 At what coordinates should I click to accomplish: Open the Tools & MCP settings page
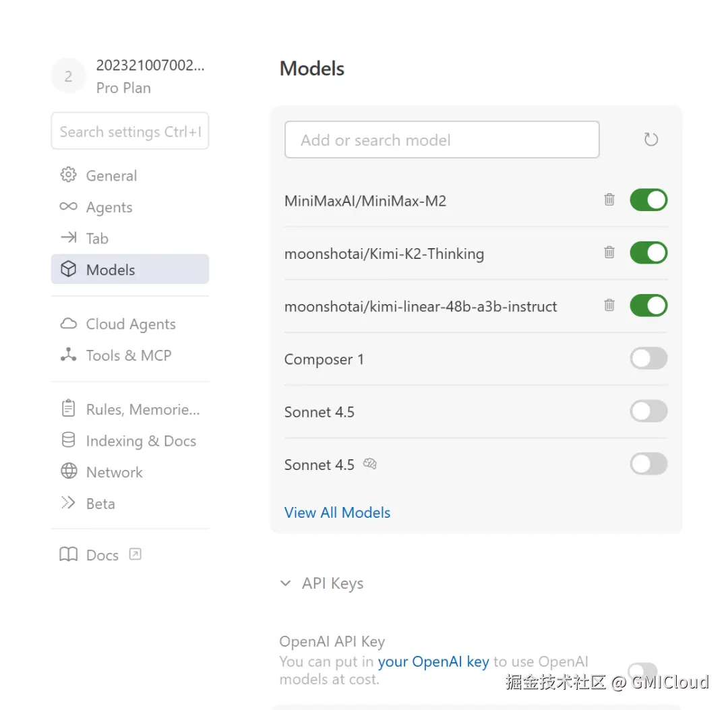(x=128, y=355)
